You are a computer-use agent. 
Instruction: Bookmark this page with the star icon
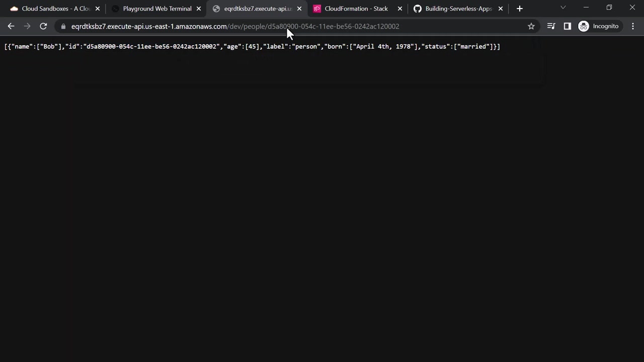531,26
